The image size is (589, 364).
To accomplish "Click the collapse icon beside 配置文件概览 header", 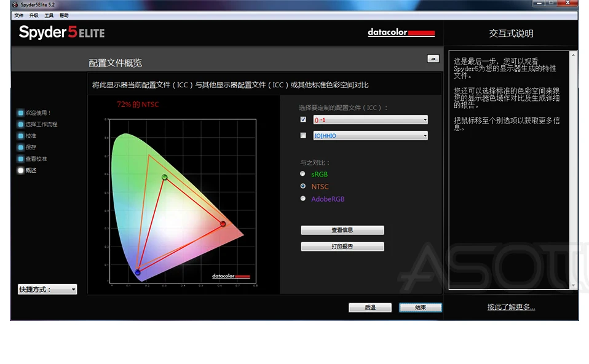I will pos(433,58).
